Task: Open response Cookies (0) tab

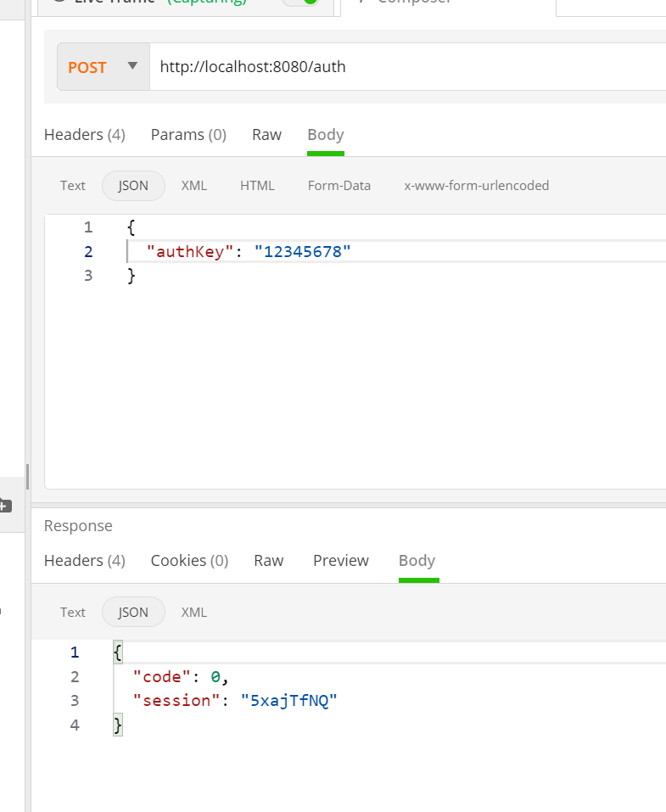Action: [189, 561]
